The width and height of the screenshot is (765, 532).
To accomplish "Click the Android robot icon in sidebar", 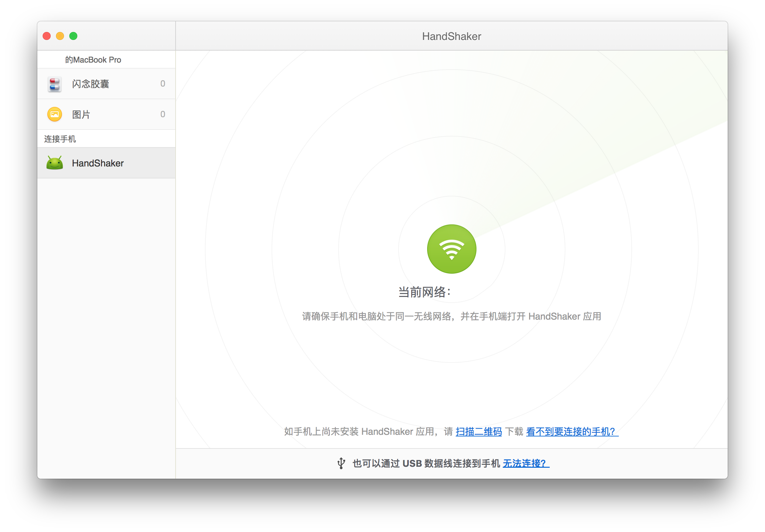I will click(x=55, y=163).
